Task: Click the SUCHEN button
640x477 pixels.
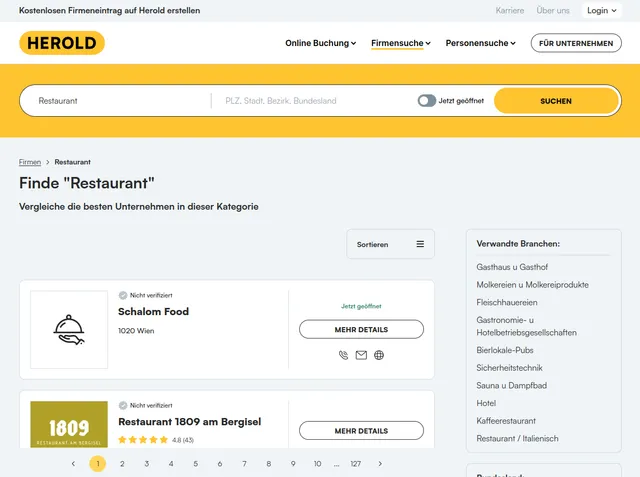Action: (556, 101)
